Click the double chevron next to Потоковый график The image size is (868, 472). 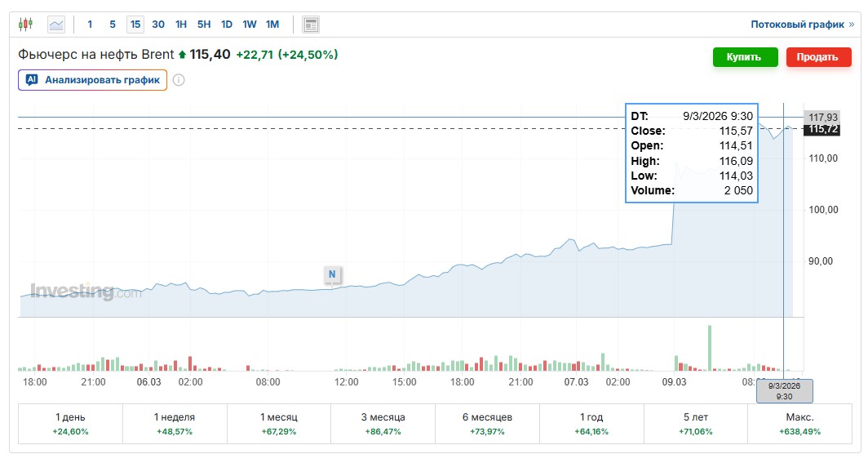pos(852,24)
